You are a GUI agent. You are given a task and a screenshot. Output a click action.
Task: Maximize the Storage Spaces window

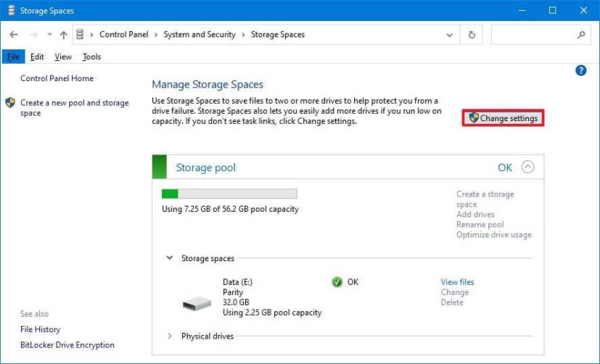[x=552, y=10]
